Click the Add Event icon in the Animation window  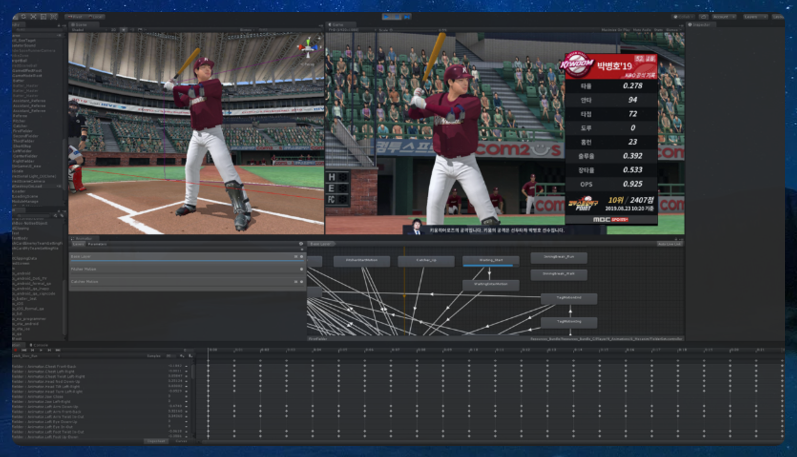tap(191, 356)
